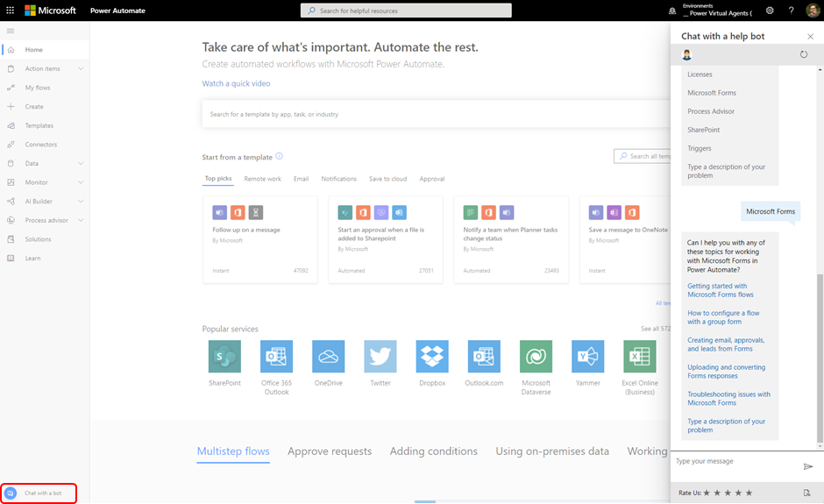Choose the Process Advisor chat option
This screenshot has height=504, width=824.
click(x=711, y=111)
